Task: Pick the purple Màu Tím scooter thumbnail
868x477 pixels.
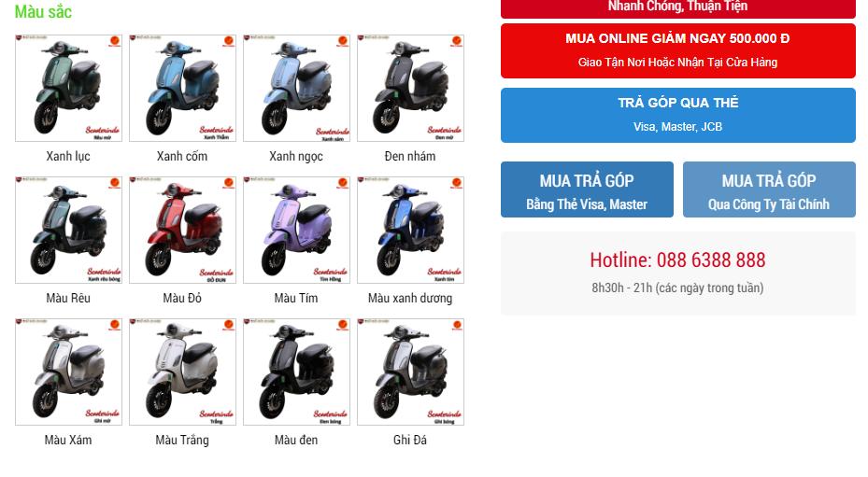Action: tap(297, 230)
